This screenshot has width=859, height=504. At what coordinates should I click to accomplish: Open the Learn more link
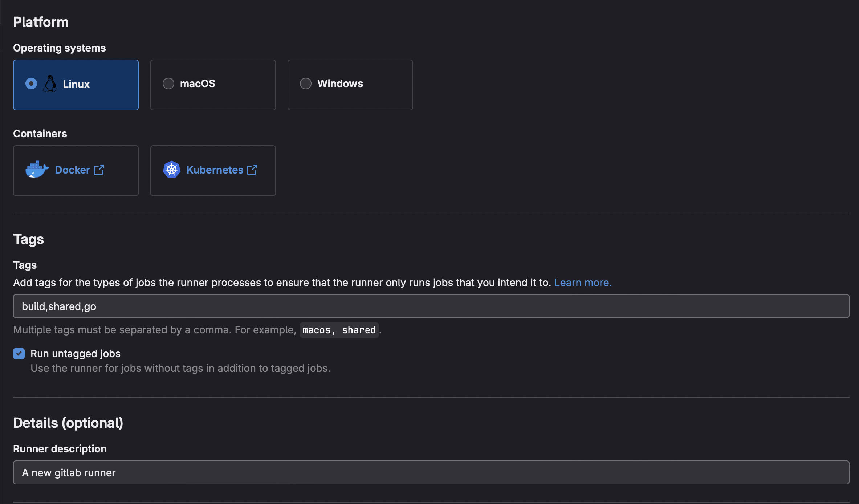point(583,283)
